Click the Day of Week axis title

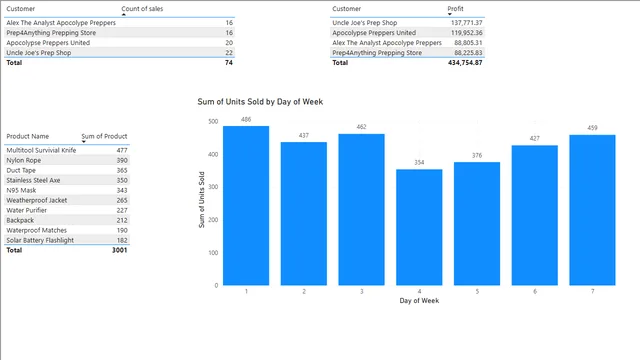click(x=419, y=301)
